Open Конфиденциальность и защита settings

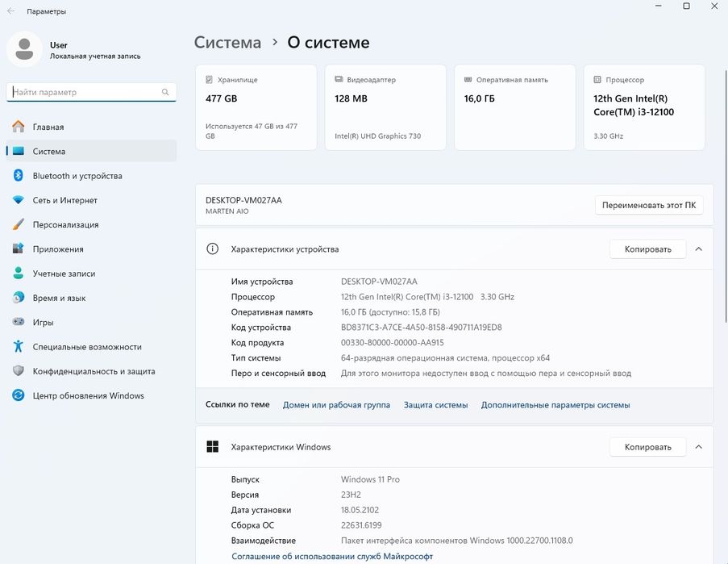91,371
